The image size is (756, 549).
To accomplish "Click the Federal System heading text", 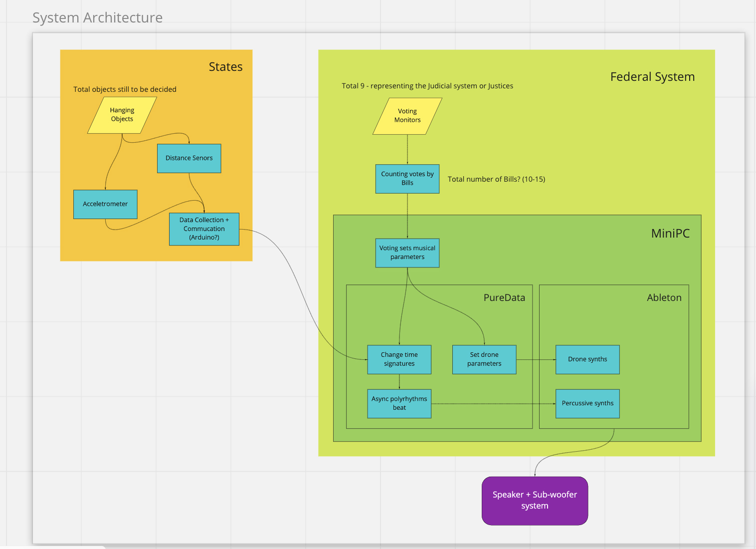I will (652, 77).
